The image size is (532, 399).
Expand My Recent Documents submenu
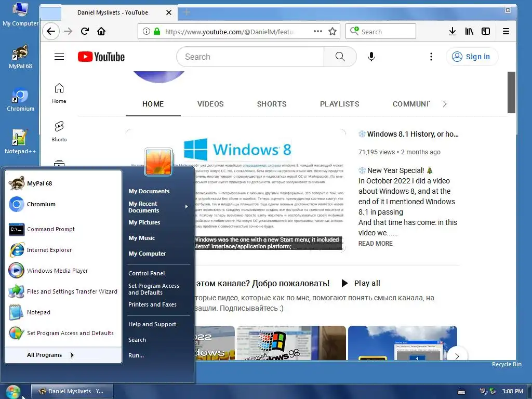[158, 207]
